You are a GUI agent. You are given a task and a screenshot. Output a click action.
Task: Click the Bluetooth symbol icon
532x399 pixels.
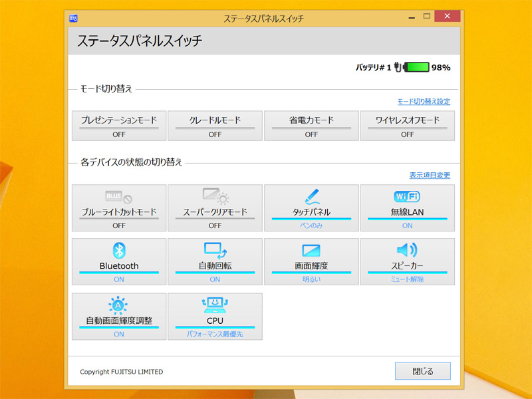pyautogui.click(x=118, y=250)
